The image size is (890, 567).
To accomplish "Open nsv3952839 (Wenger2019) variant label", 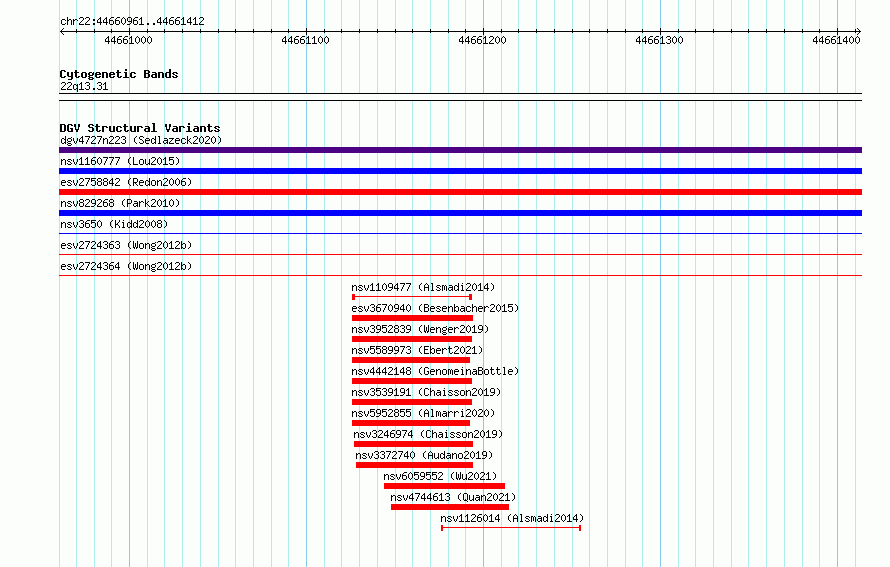I will point(420,329).
